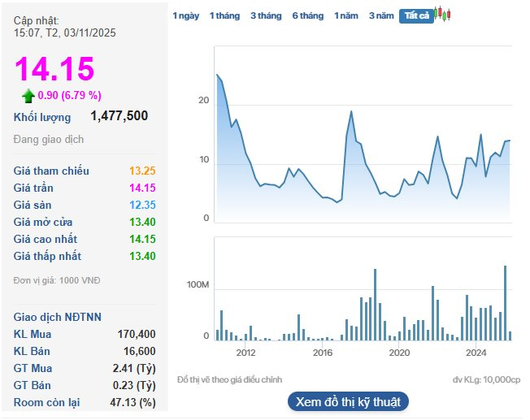Image resolution: width=530 pixels, height=420 pixels.
Task: Click the 14.15 current price value
Action: [x=54, y=69]
